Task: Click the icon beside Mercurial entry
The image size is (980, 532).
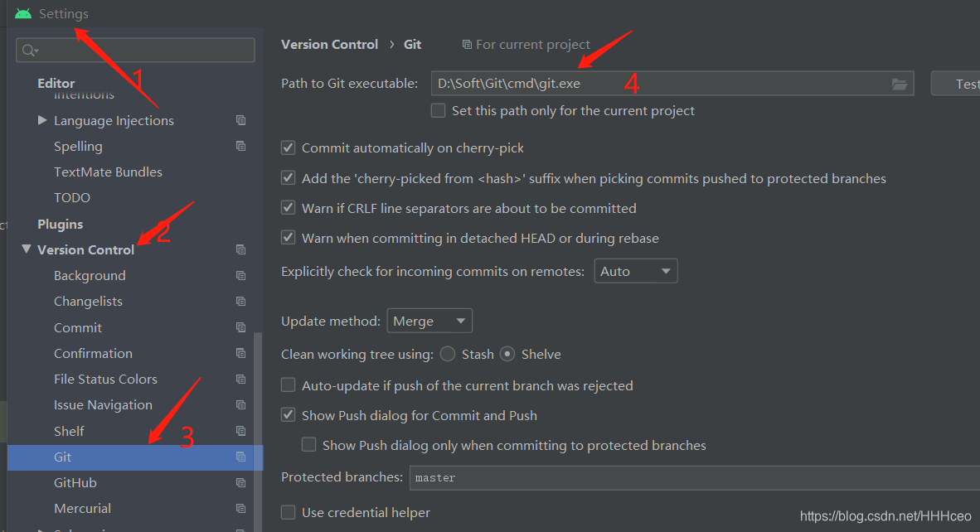Action: [240, 508]
